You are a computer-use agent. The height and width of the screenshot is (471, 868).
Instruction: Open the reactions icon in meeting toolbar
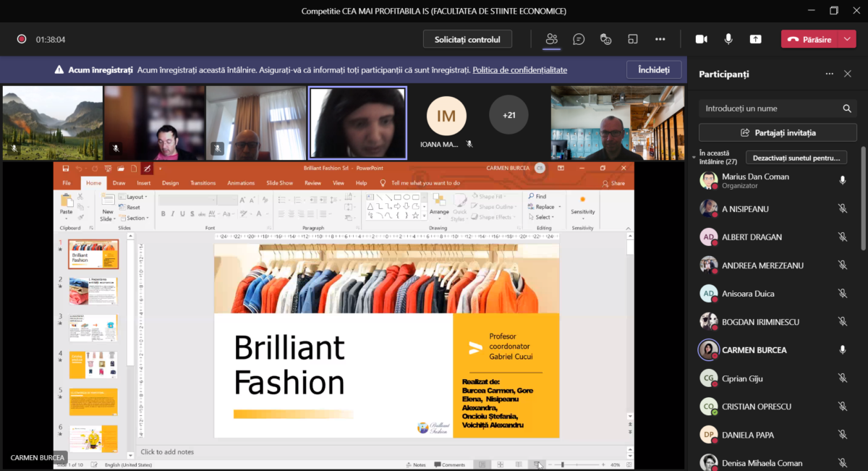pos(606,39)
